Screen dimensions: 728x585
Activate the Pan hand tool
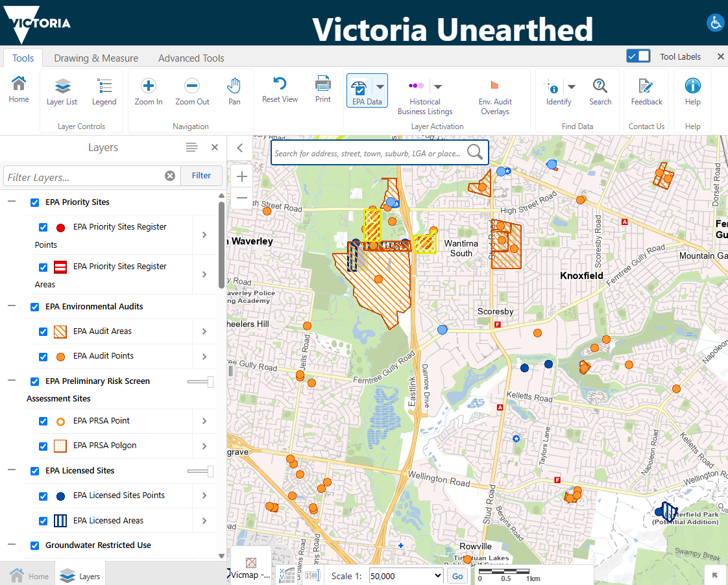[x=234, y=92]
